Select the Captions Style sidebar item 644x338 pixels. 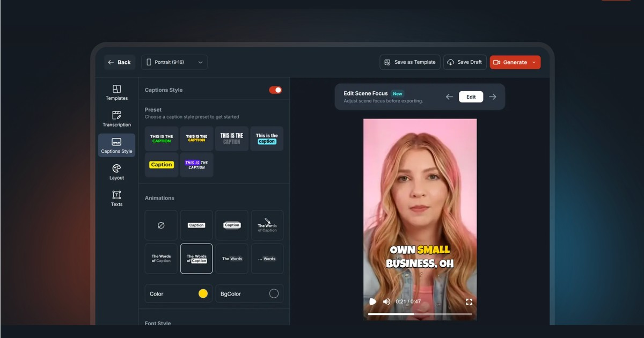point(116,145)
